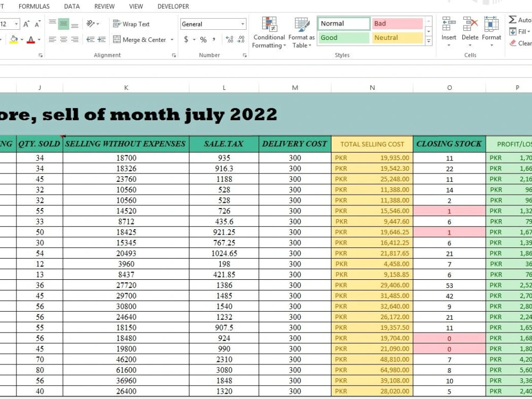Align text to the right
This screenshot has width=532, height=399.
coord(74,40)
